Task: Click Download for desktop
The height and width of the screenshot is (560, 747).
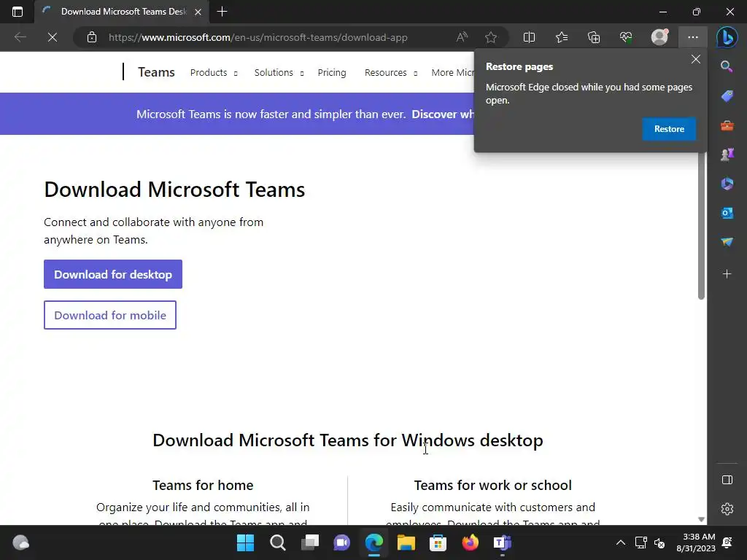Action: pyautogui.click(x=113, y=274)
